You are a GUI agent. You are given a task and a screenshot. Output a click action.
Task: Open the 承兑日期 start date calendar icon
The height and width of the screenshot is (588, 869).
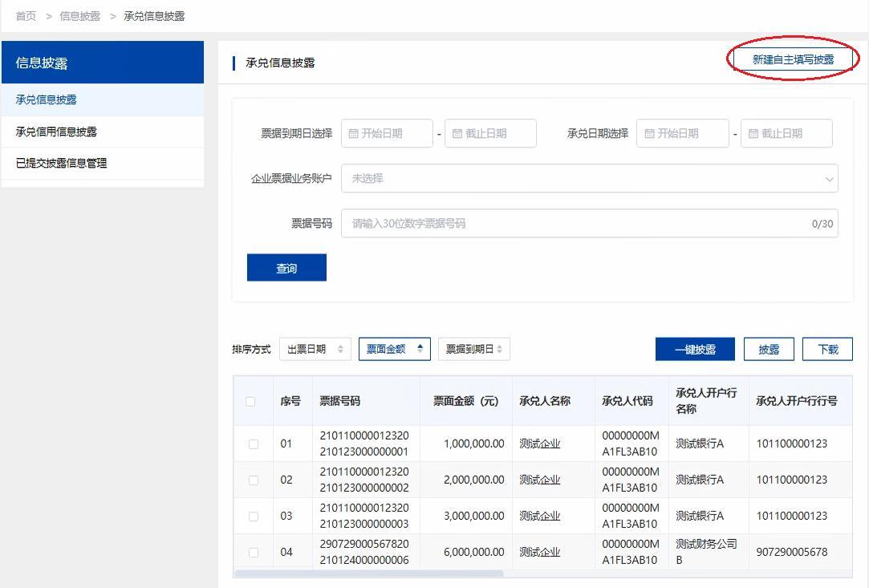[648, 133]
